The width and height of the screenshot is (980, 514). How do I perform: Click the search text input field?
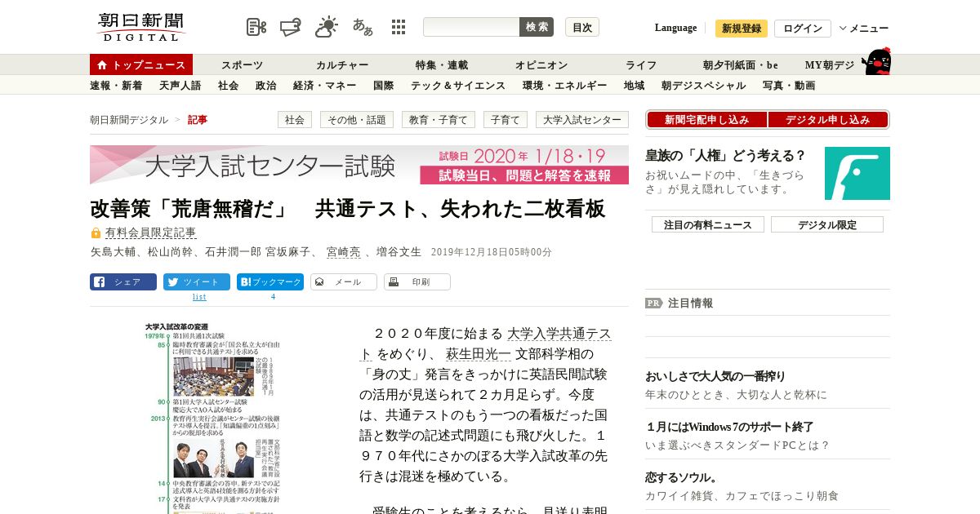pos(471,27)
